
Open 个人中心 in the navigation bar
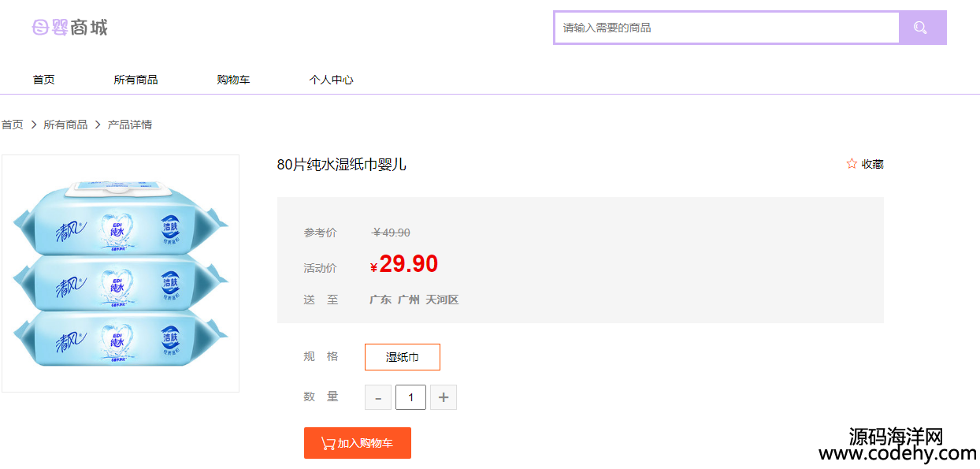click(x=331, y=80)
